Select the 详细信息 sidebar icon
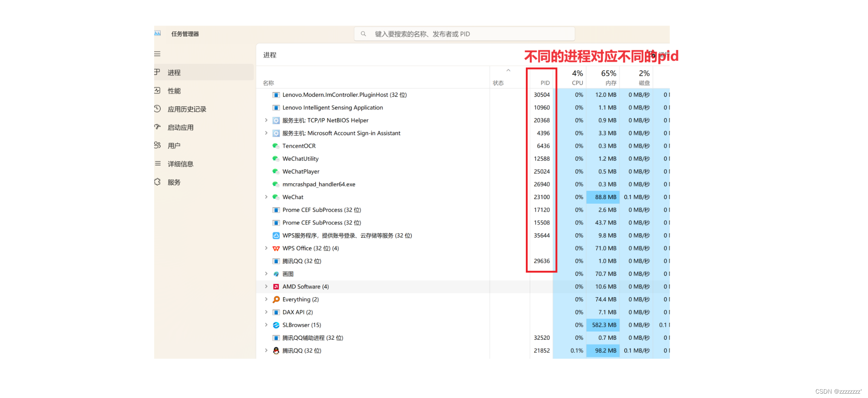 157,163
